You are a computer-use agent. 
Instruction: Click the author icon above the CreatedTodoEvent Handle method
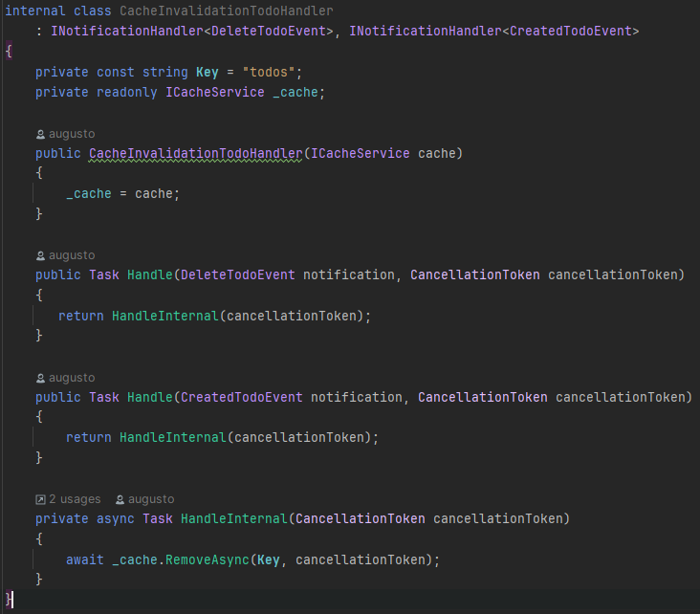pos(40,378)
